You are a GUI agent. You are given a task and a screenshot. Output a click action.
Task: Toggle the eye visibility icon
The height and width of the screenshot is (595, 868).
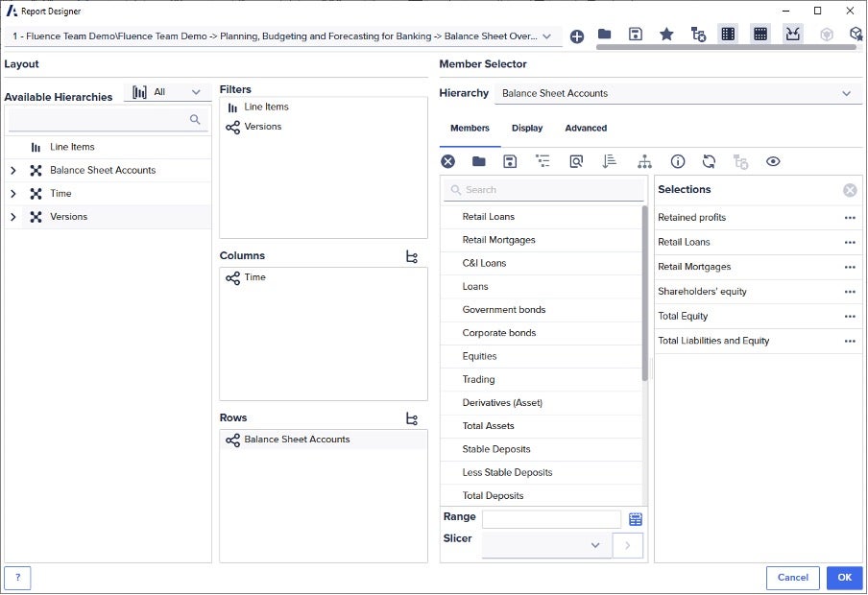[773, 161]
